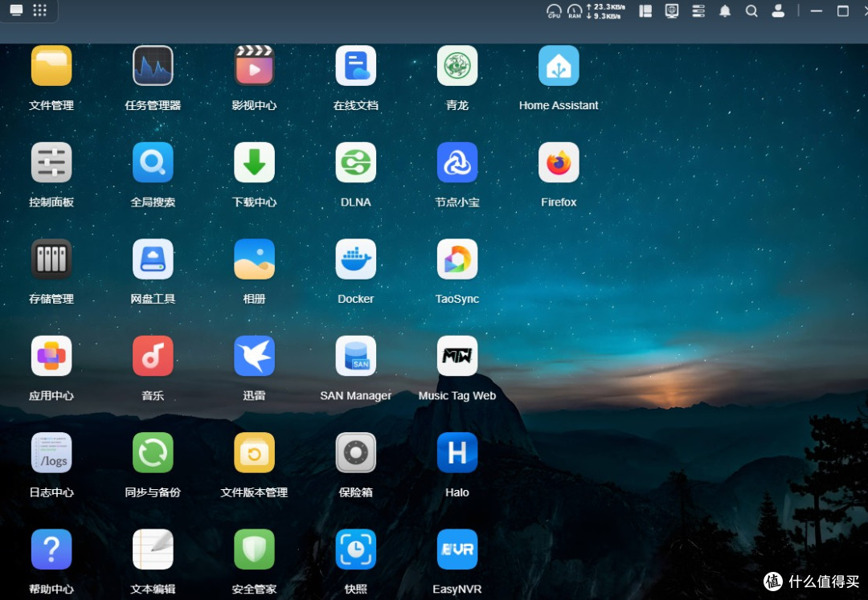Image resolution: width=868 pixels, height=600 pixels.
Task: Open SAN Manager
Action: pos(356,356)
